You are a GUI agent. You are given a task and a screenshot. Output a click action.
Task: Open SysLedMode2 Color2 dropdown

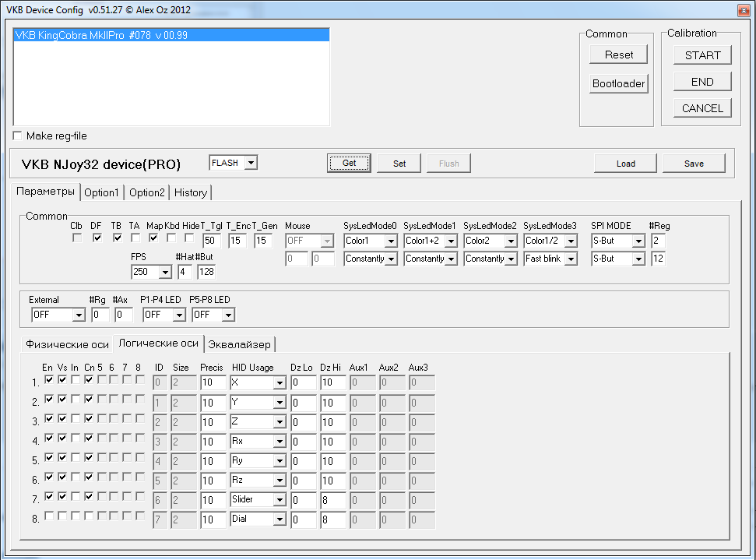(511, 241)
